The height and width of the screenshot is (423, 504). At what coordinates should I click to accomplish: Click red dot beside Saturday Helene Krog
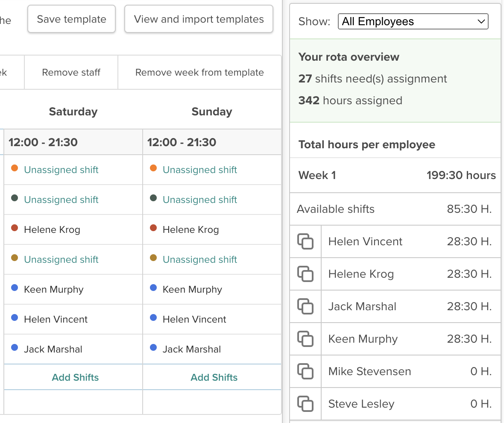(15, 228)
